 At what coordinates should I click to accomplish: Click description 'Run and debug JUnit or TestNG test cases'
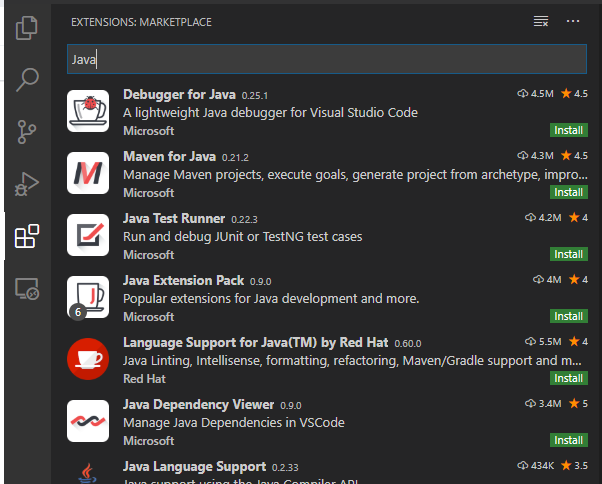click(243, 237)
